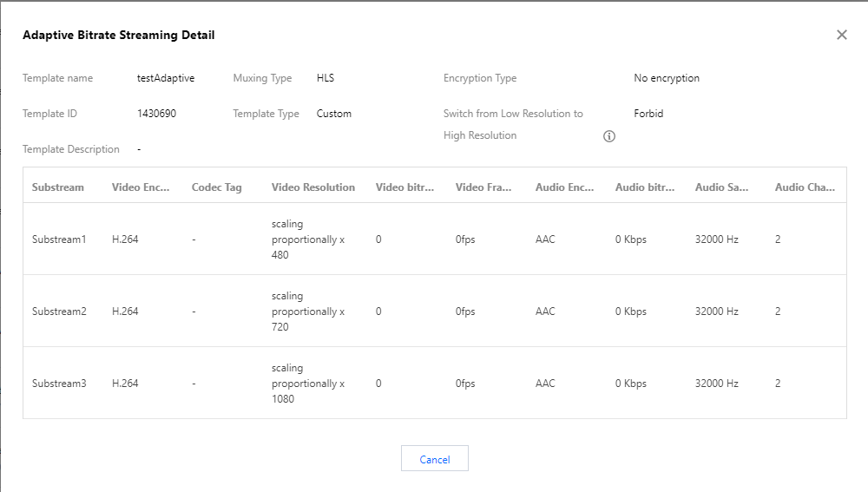This screenshot has height=492, width=868.
Task: Click the Codec Tag column header
Action: point(217,187)
